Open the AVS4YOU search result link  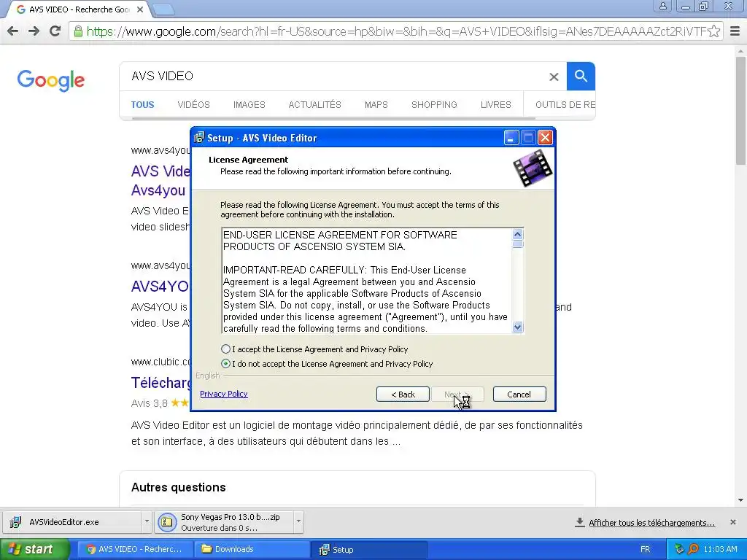(x=160, y=286)
